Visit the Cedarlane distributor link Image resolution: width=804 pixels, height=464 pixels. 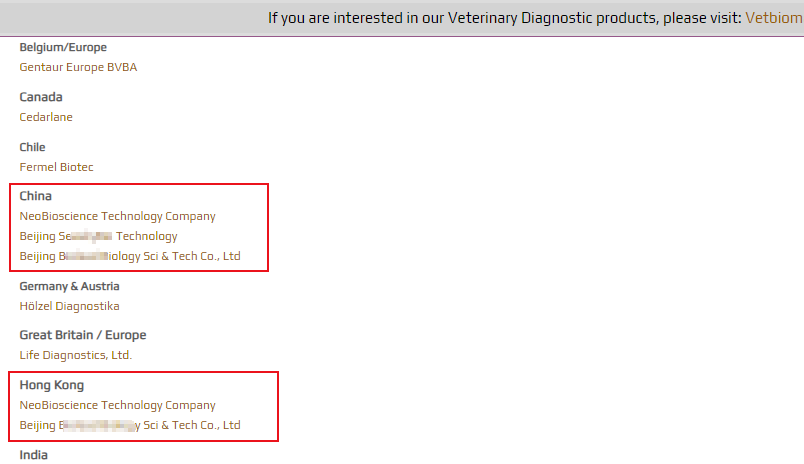coord(46,117)
